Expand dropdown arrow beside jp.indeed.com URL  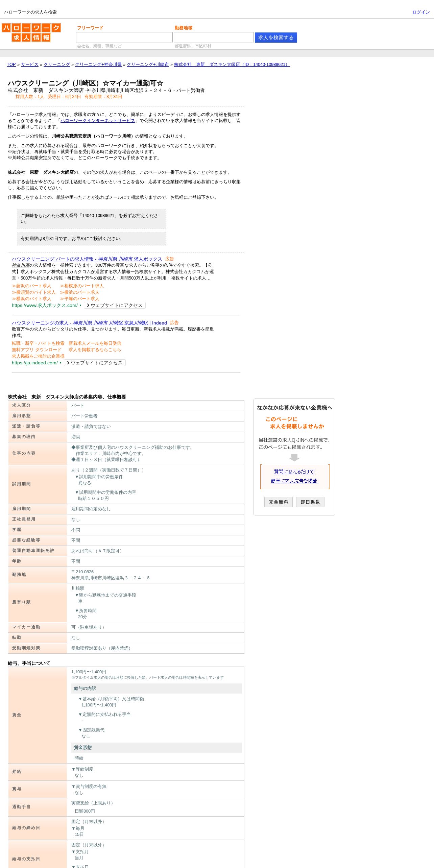(61, 363)
